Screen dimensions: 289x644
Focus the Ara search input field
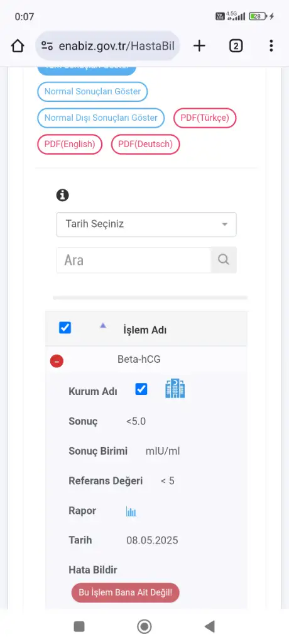point(133,260)
